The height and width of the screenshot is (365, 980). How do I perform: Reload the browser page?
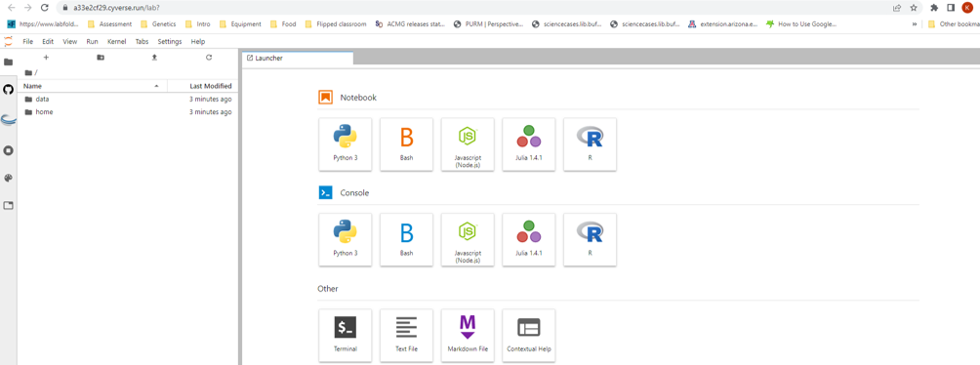(44, 8)
